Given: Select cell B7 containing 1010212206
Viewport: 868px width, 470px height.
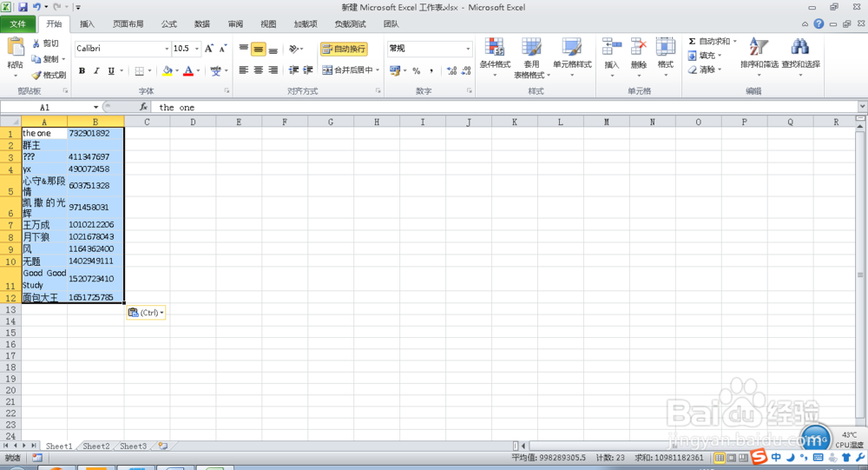Looking at the screenshot, I should click(95, 224).
